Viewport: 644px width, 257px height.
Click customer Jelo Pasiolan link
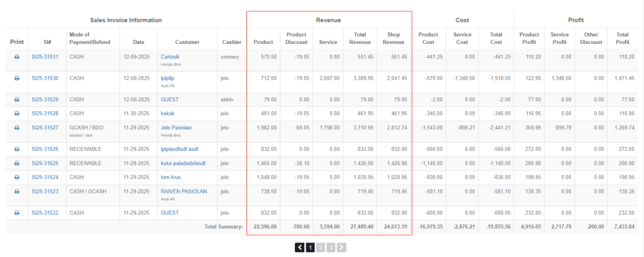click(x=176, y=128)
